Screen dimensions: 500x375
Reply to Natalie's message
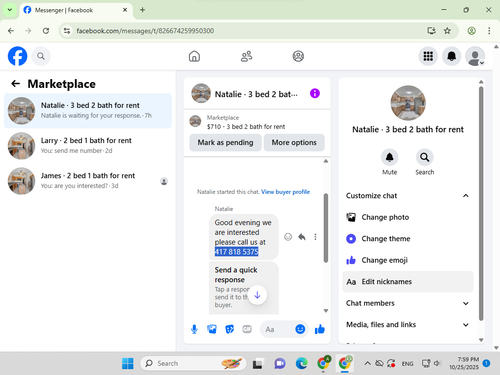coord(302,237)
